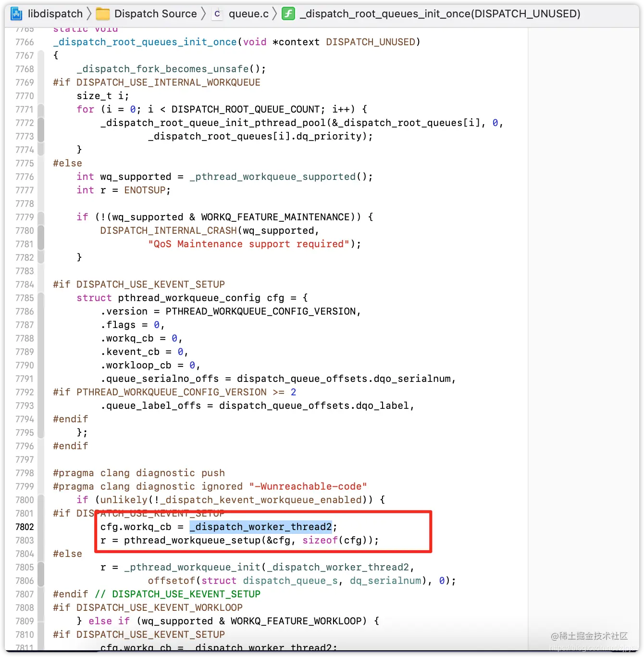
Task: Click the libdispatch project document icon
Action: (x=16, y=13)
